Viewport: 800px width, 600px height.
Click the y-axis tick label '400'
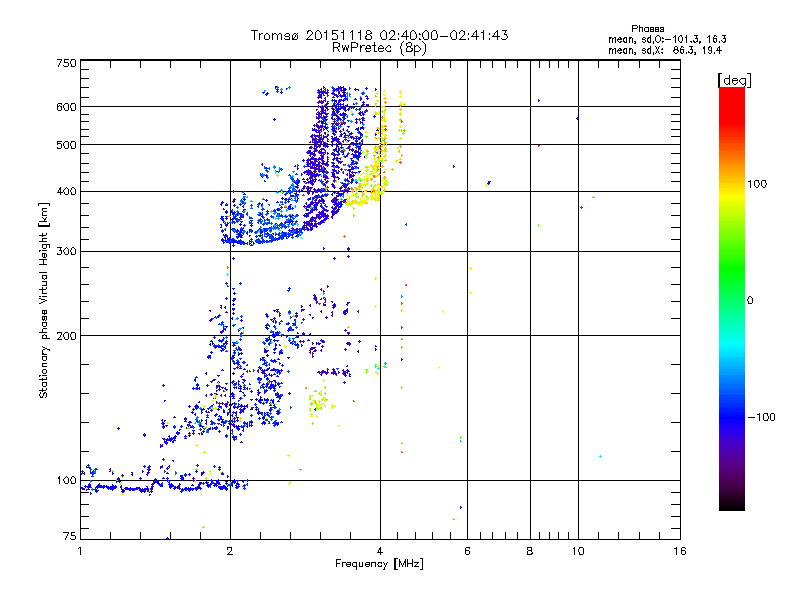(66, 192)
